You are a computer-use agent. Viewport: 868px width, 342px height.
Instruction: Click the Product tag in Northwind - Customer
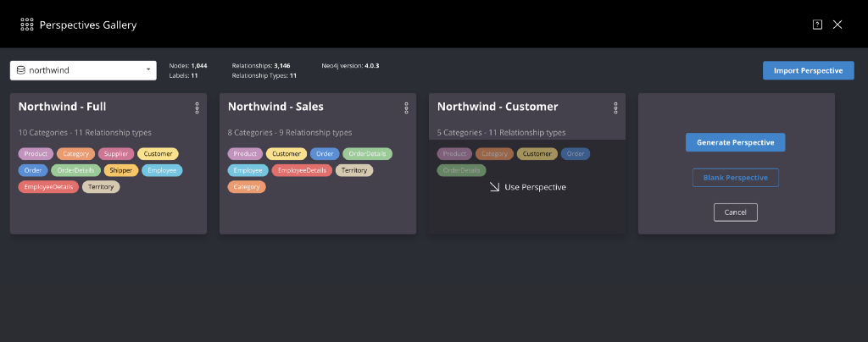pyautogui.click(x=454, y=153)
